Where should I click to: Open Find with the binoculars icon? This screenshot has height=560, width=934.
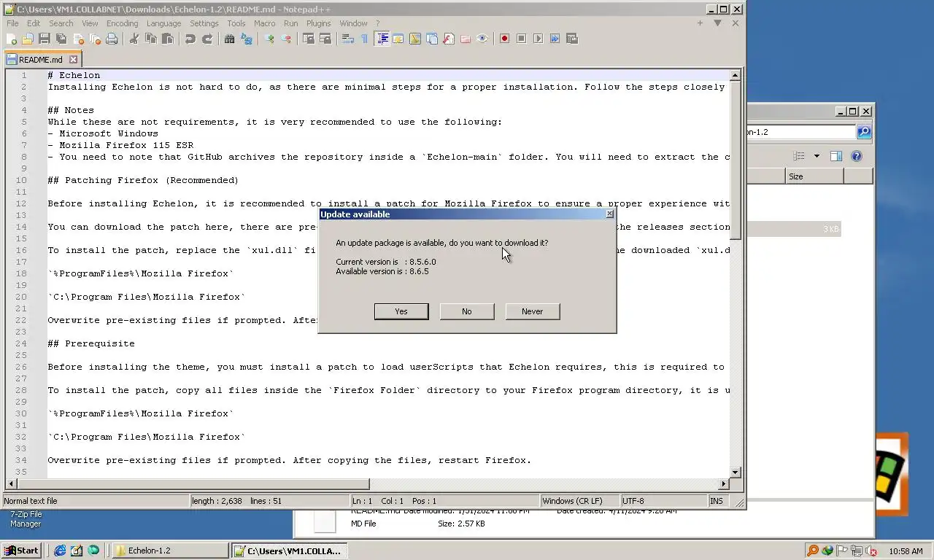click(230, 39)
